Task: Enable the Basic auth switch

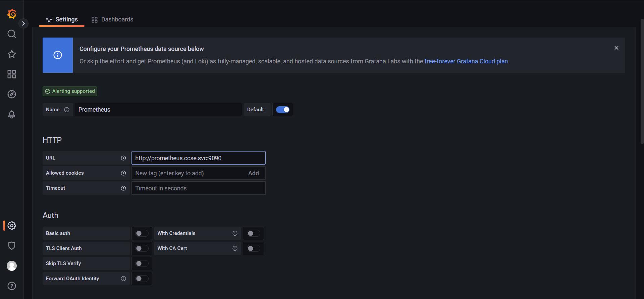Action: click(142, 233)
